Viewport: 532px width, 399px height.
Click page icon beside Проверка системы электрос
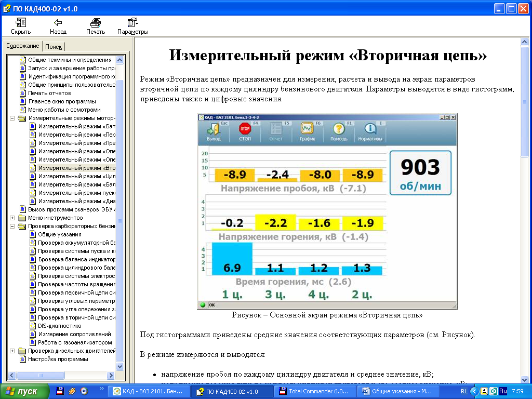[33, 276]
